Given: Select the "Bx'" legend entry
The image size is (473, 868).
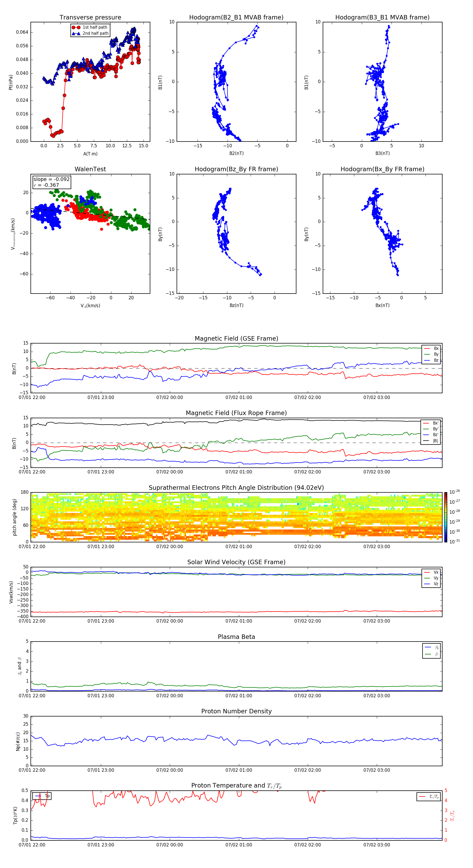Looking at the screenshot, I should [431, 423].
